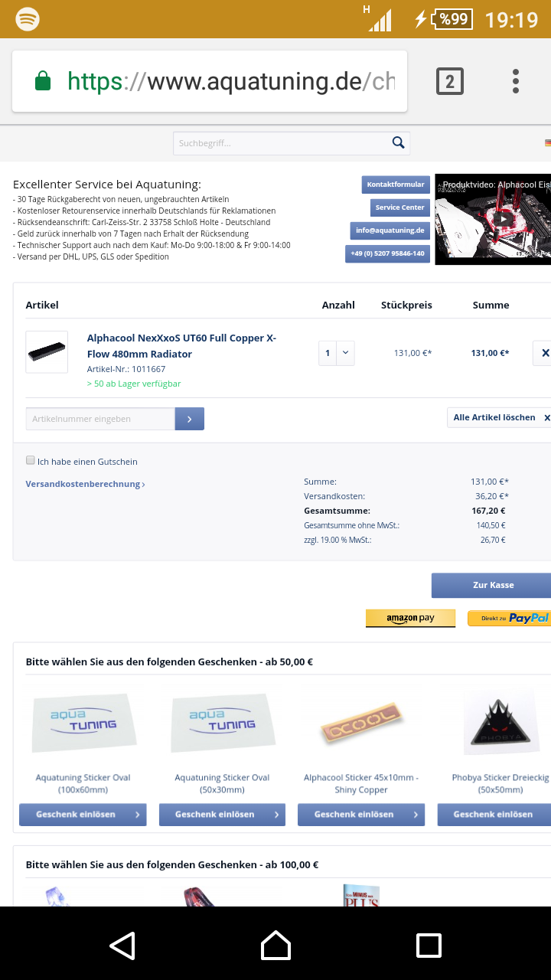The height and width of the screenshot is (980, 551).
Task: Click the Kontaktformular button
Action: pos(396,185)
